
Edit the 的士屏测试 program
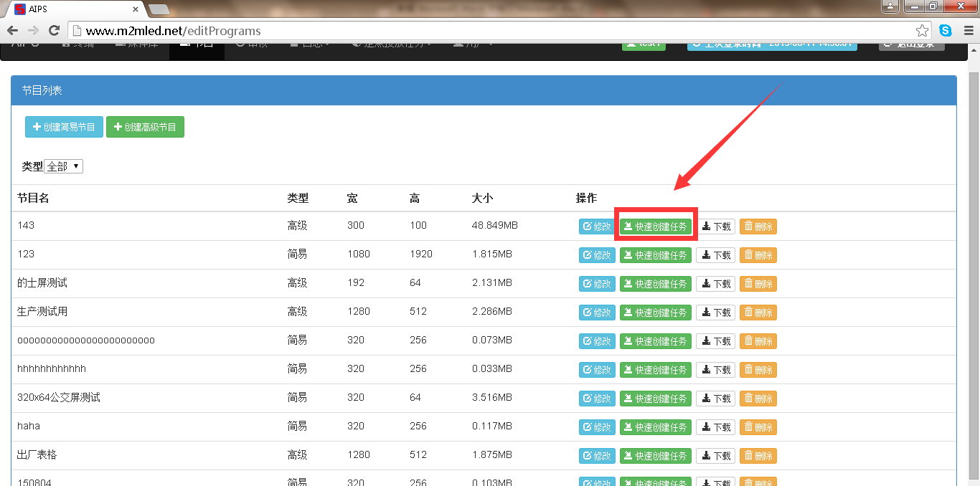tap(597, 284)
